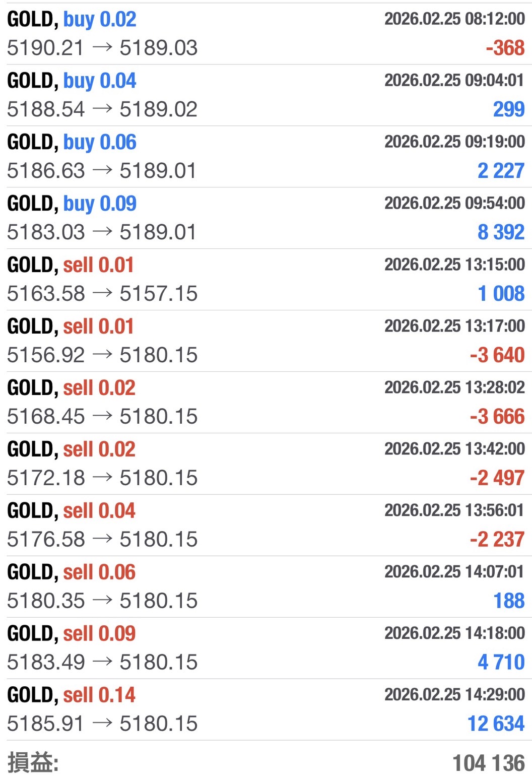Image resolution: width=532 pixels, height=780 pixels.
Task: Select the sell 0.02 trade opened at 5172.18
Action: 71,450
